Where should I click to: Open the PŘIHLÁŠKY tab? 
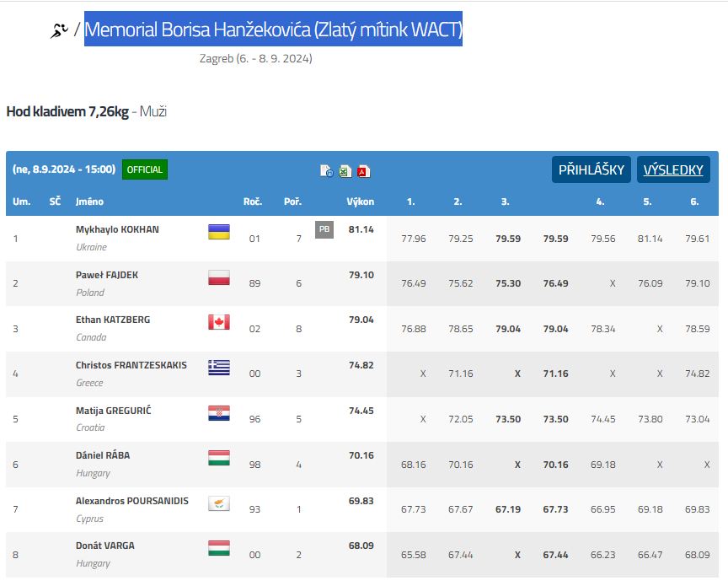pos(591,169)
